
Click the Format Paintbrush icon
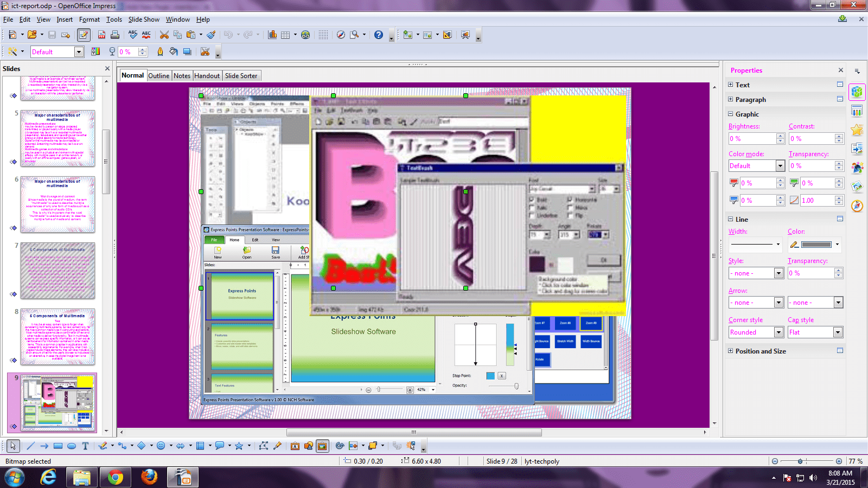[211, 35]
